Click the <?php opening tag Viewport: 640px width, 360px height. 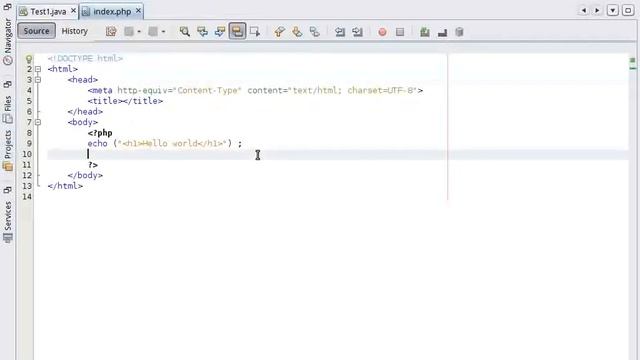click(x=100, y=133)
